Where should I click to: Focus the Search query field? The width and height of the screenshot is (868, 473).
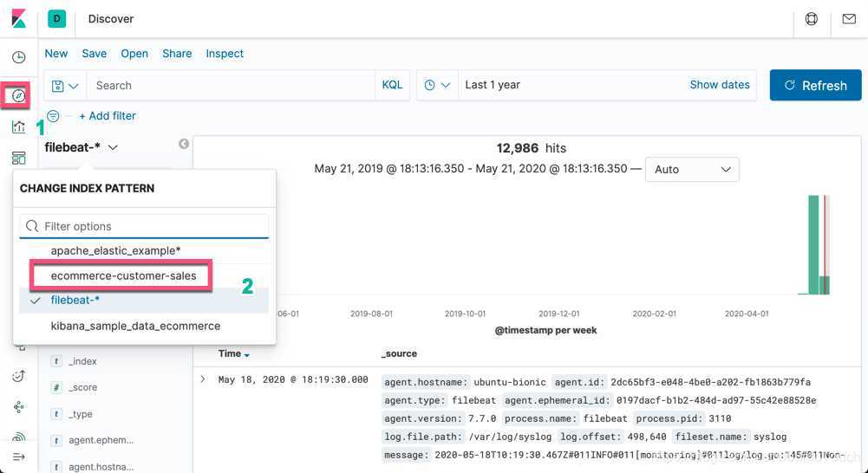[231, 85]
